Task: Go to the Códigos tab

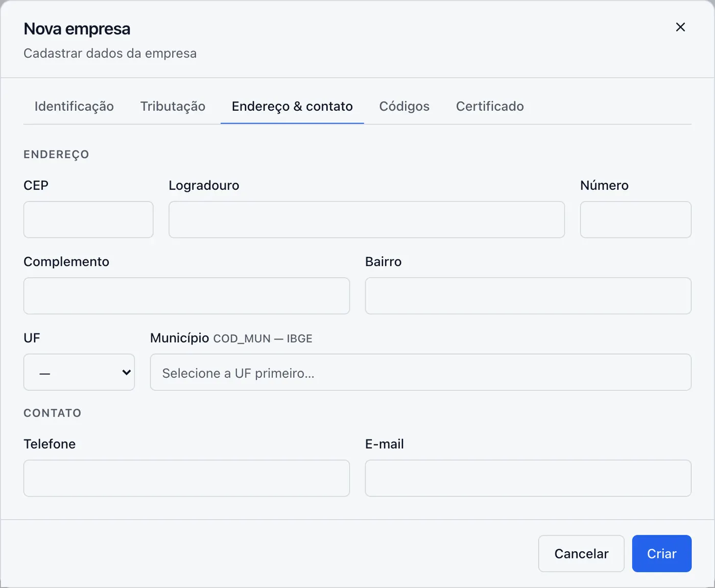Action: [x=404, y=106]
